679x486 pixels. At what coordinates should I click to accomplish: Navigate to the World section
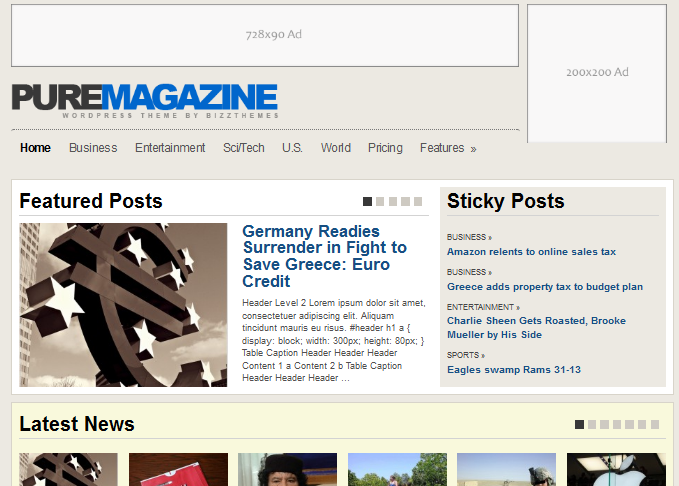click(336, 148)
